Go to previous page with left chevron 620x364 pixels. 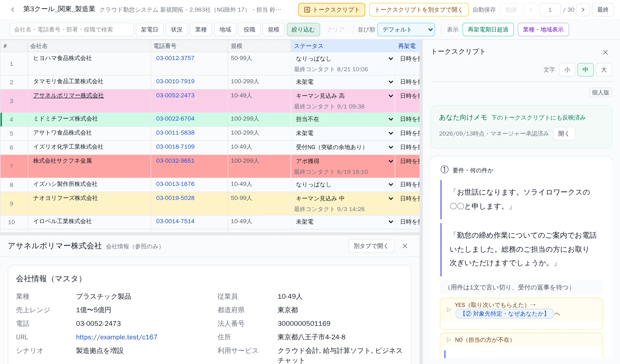531,10
